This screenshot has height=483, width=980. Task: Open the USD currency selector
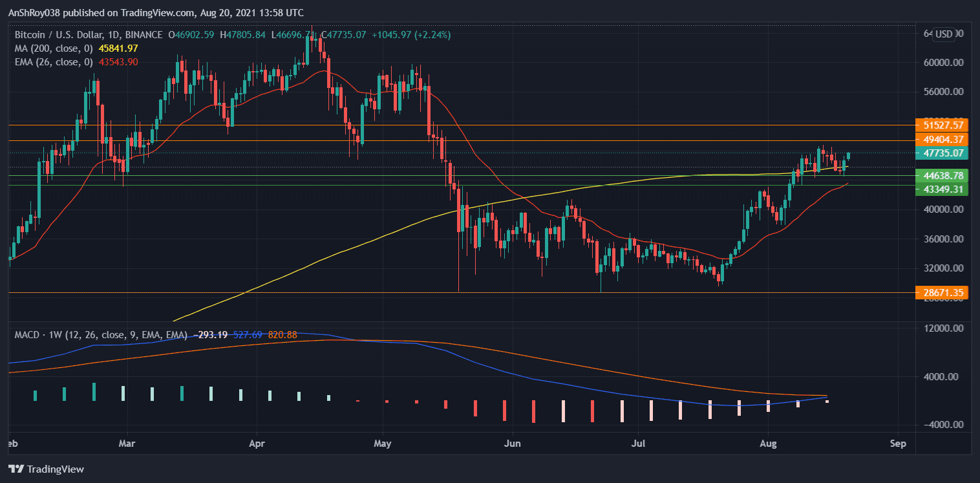click(x=944, y=34)
